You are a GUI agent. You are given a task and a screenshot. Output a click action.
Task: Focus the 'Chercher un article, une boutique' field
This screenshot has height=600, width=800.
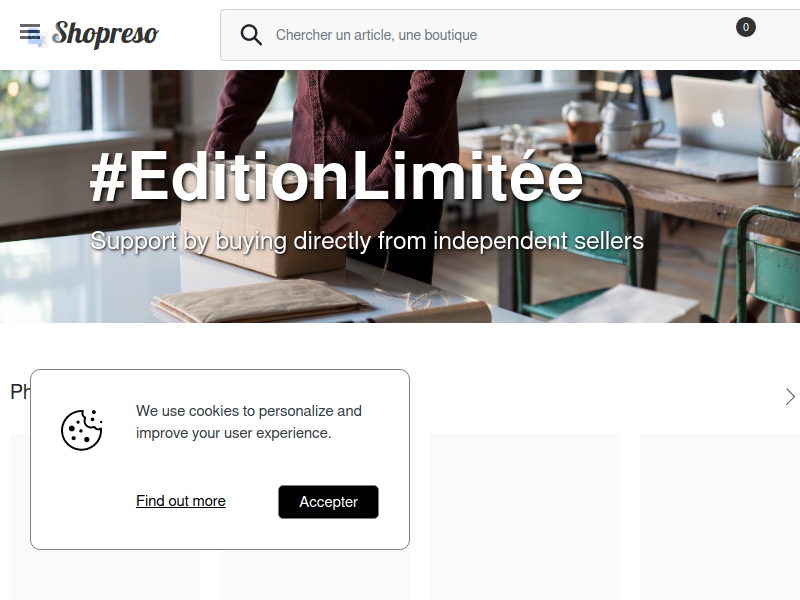coord(500,35)
